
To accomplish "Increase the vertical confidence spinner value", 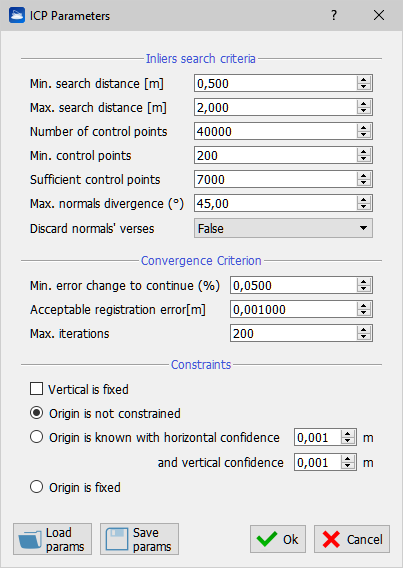I will pyautogui.click(x=348, y=458).
